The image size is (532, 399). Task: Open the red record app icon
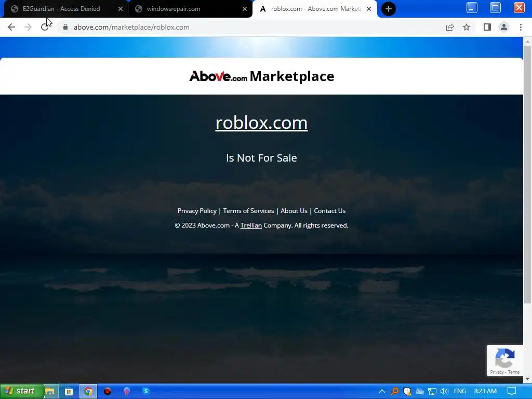click(107, 391)
